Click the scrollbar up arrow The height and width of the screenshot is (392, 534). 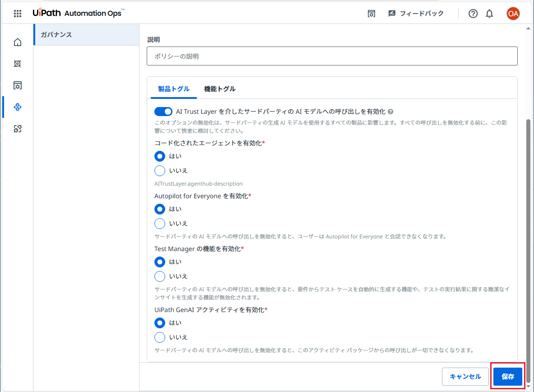[528, 28]
